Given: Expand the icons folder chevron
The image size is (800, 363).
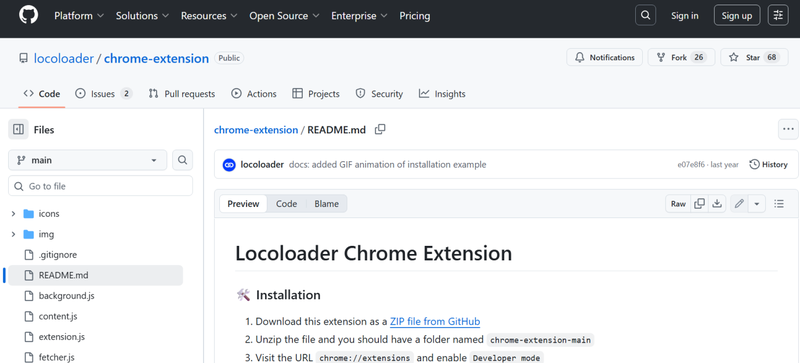Looking at the screenshot, I should (13, 213).
